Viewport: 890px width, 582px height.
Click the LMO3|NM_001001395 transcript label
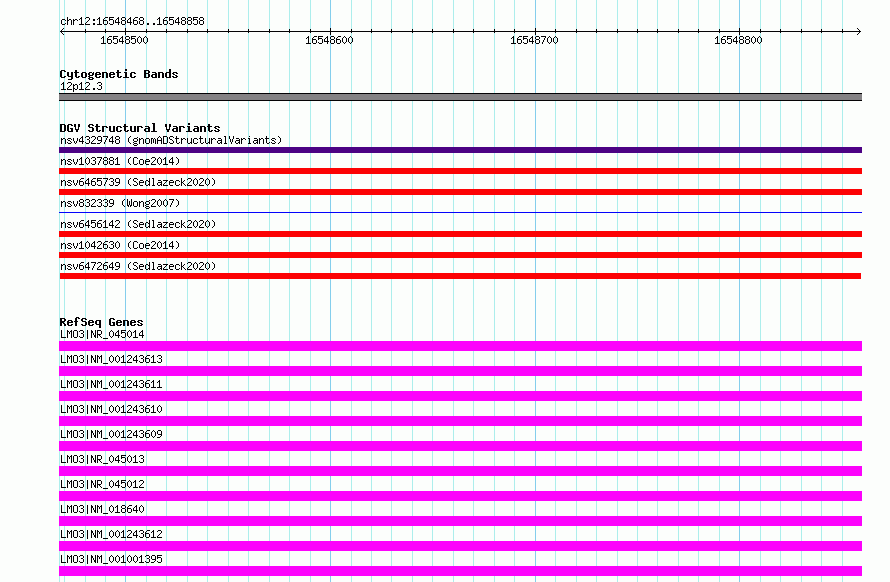point(111,559)
